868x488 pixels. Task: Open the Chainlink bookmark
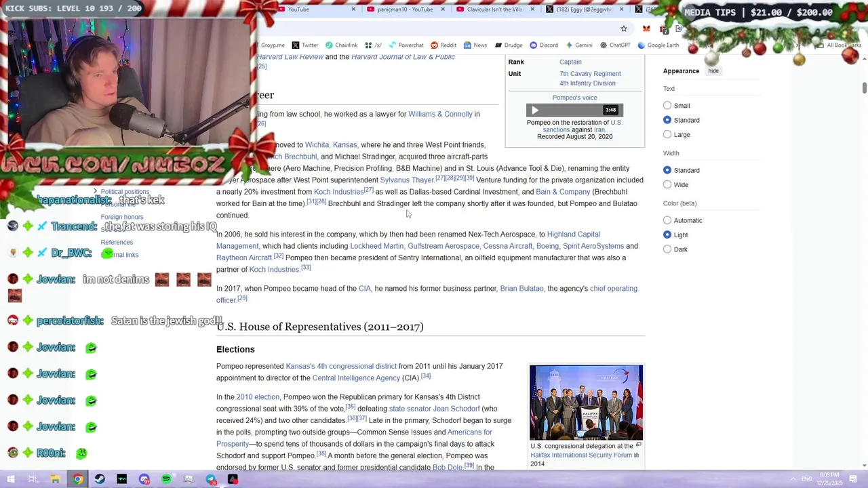click(341, 45)
